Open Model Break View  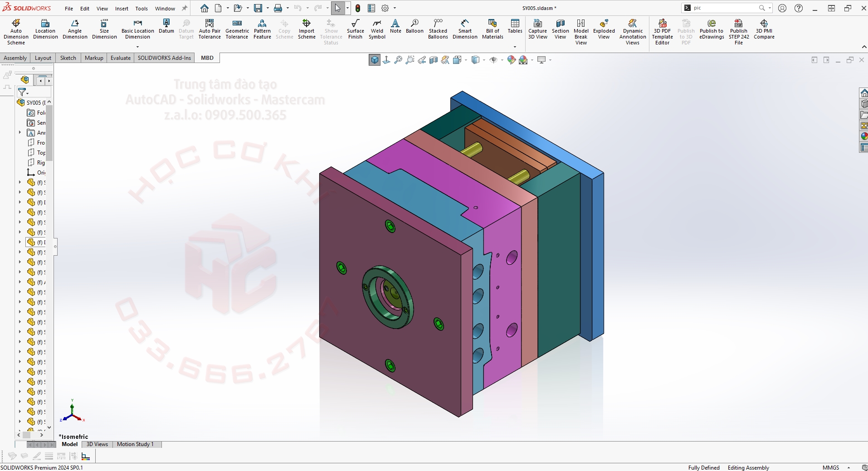[581, 32]
